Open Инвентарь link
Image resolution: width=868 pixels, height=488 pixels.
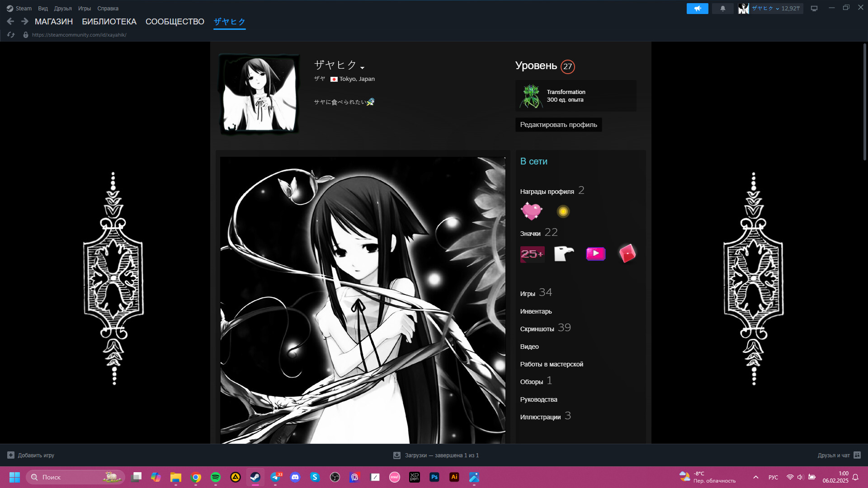pyautogui.click(x=536, y=311)
